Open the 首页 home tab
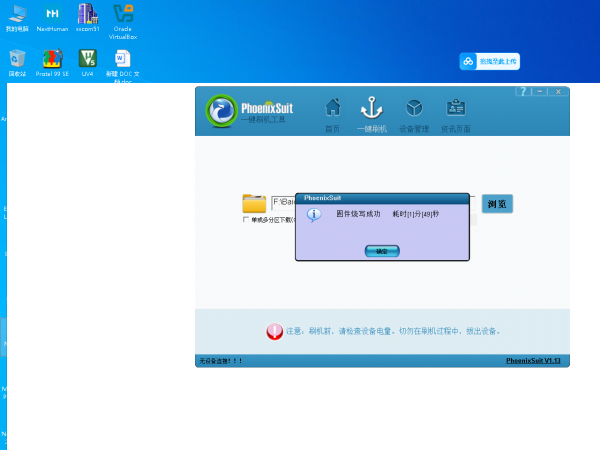This screenshot has width=600, height=450. pyautogui.click(x=333, y=110)
